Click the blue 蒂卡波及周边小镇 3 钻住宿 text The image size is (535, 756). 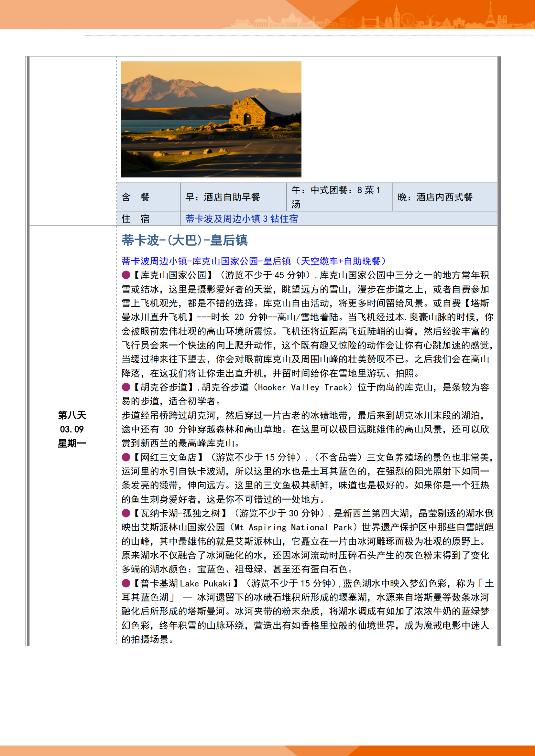[x=242, y=219]
